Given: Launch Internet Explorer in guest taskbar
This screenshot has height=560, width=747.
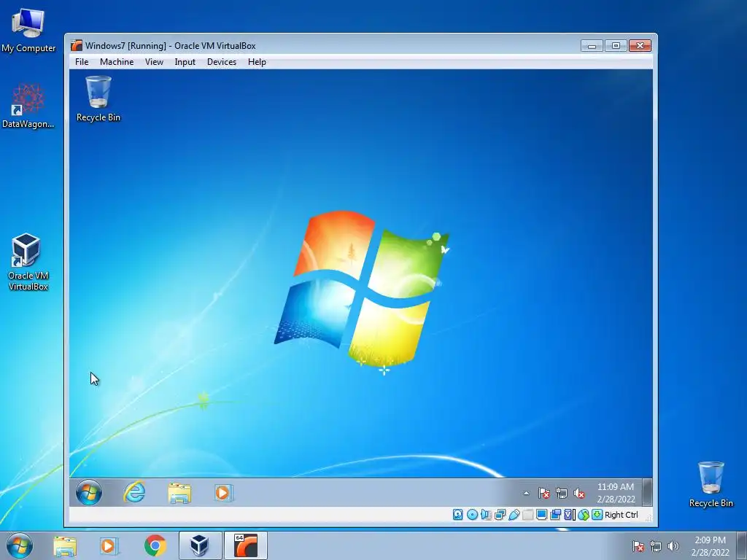Looking at the screenshot, I should 134,492.
